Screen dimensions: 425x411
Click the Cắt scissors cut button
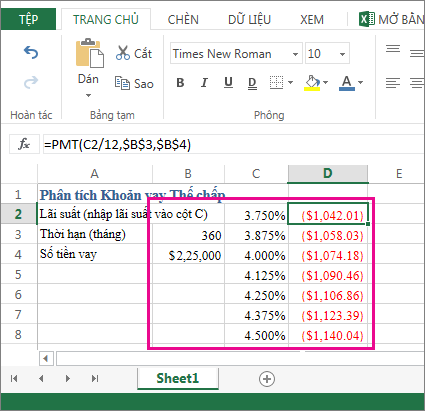[134, 53]
